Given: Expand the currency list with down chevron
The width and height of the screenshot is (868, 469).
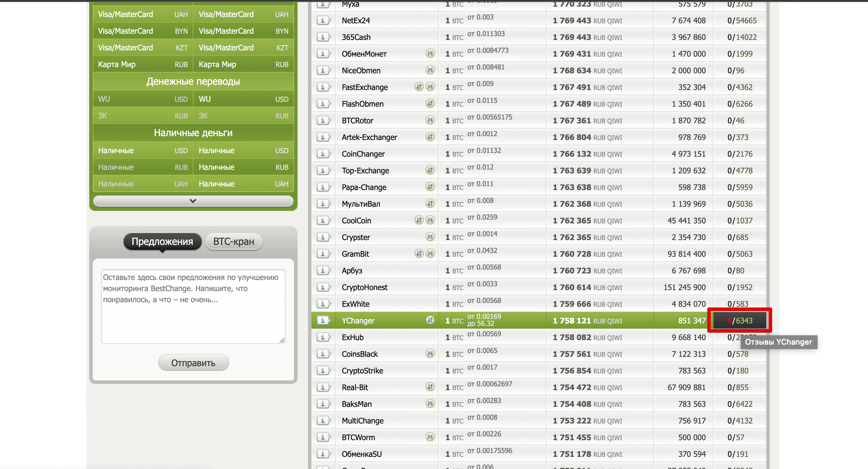Looking at the screenshot, I should point(193,201).
